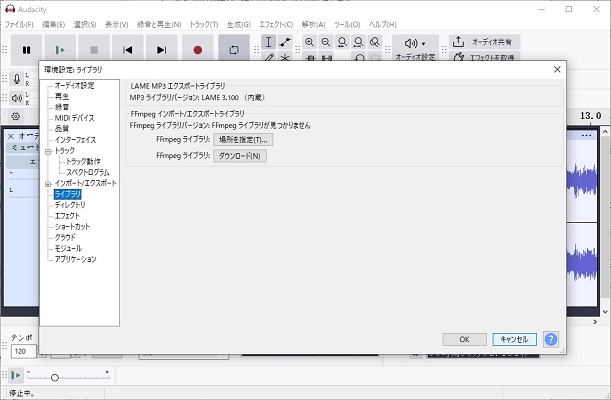611x400 pixels.
Task: Click the vertical scrollbar down arrow
Action: click(x=605, y=312)
